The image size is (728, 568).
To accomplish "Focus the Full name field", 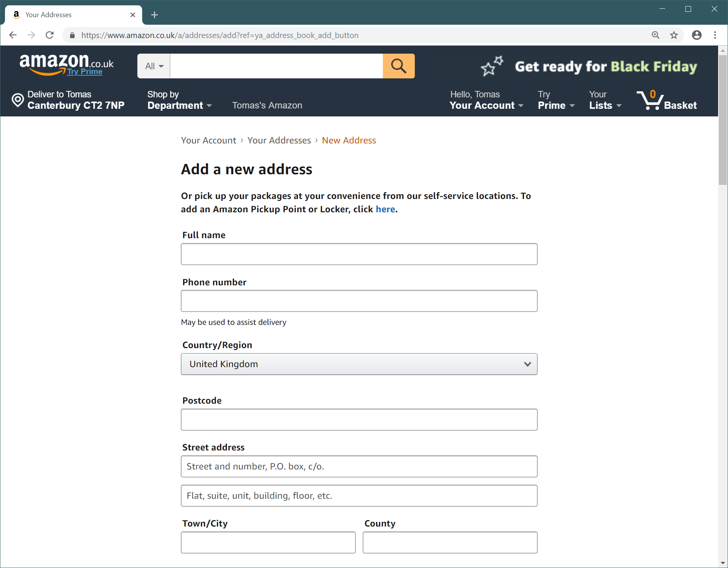I will (x=359, y=254).
